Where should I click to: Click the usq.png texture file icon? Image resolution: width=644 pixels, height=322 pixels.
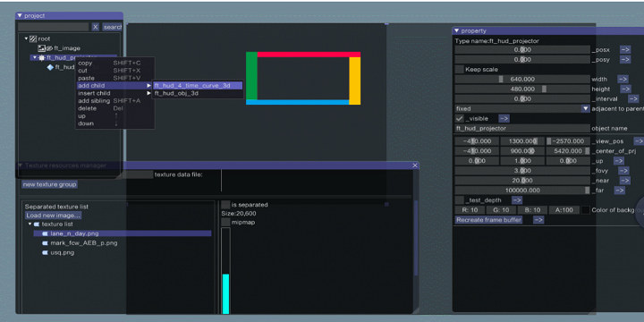point(45,252)
